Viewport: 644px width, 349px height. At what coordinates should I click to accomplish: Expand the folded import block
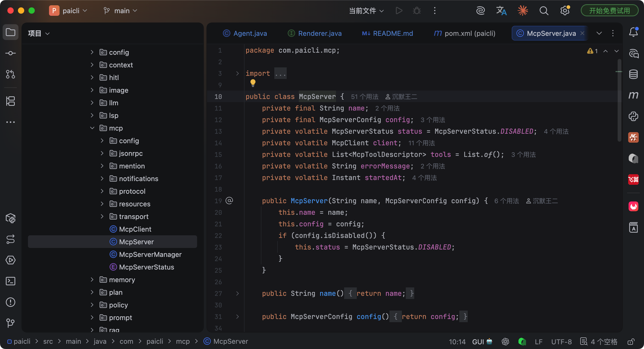(237, 73)
